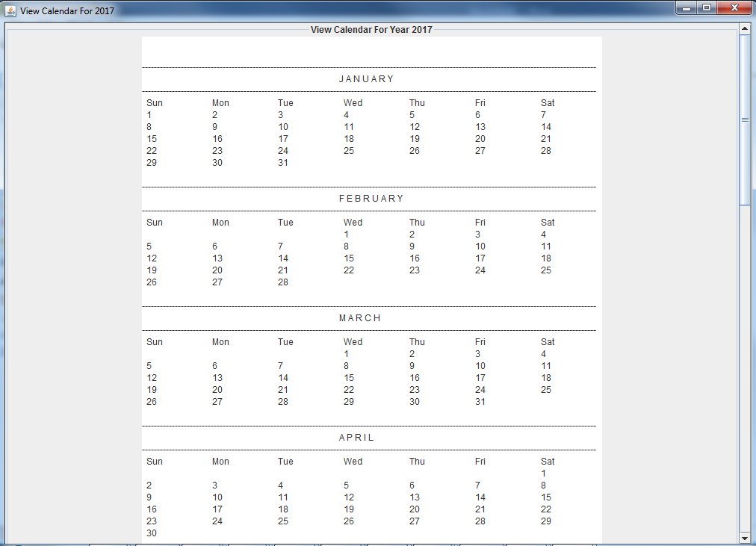
Task: Minimize the View Calendar For 2017 window
Action: pos(687,8)
